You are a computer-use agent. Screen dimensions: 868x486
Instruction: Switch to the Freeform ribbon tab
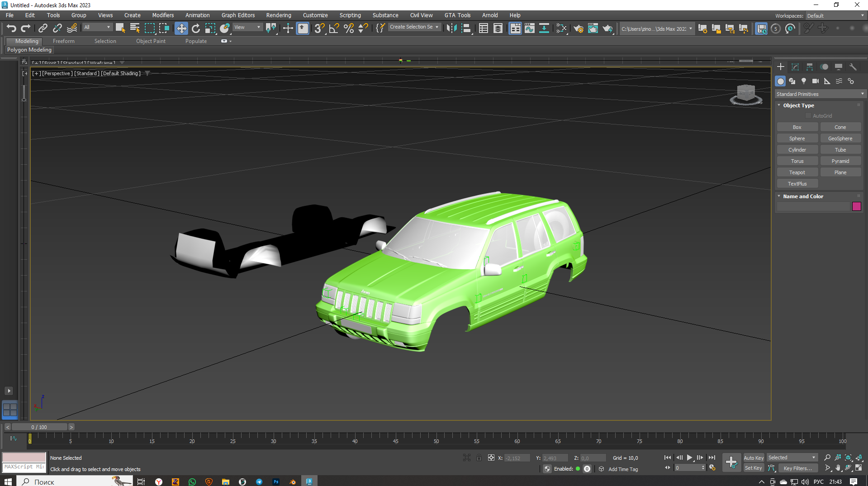(63, 41)
